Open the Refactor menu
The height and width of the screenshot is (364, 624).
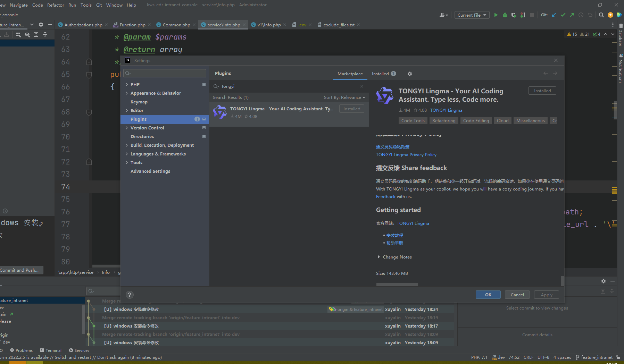click(x=56, y=5)
